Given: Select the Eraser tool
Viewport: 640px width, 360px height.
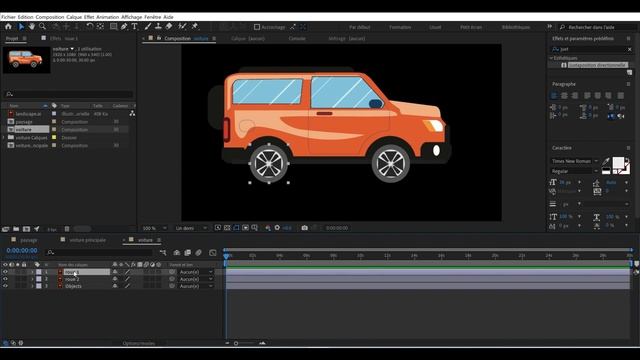Looking at the screenshot, I should 169,27.
